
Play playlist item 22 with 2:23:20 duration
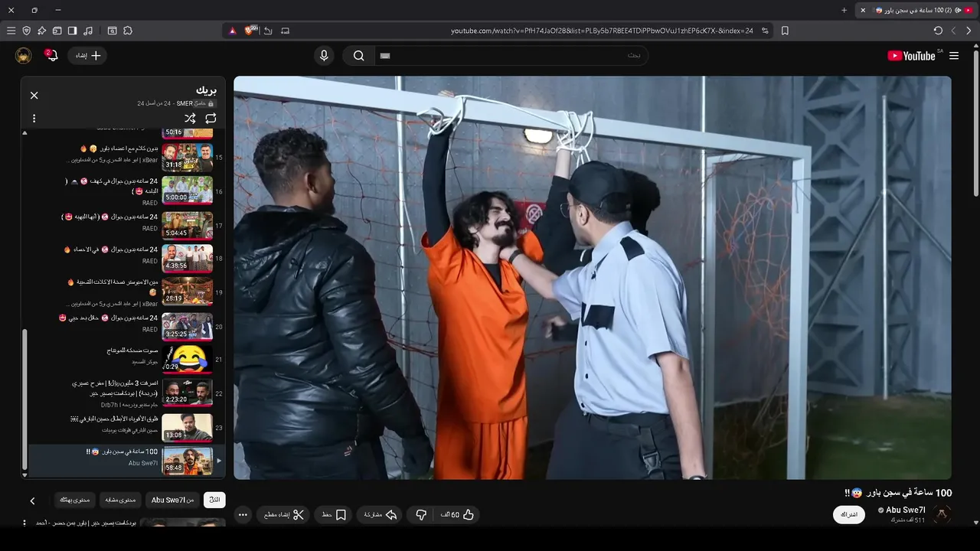pyautogui.click(x=126, y=393)
